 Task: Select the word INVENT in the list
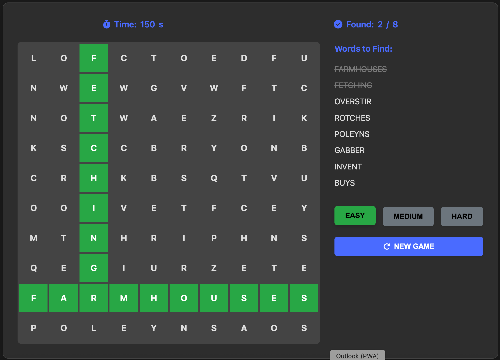[348, 167]
